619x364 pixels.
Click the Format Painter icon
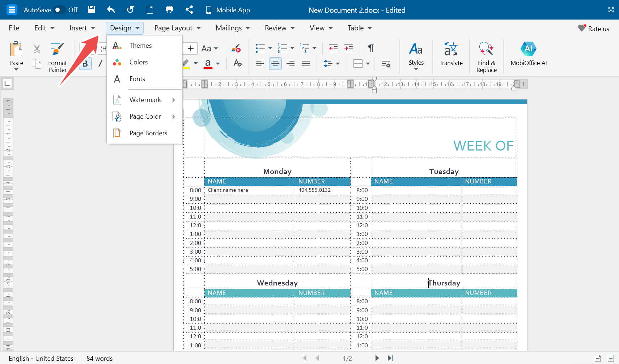pos(57,49)
